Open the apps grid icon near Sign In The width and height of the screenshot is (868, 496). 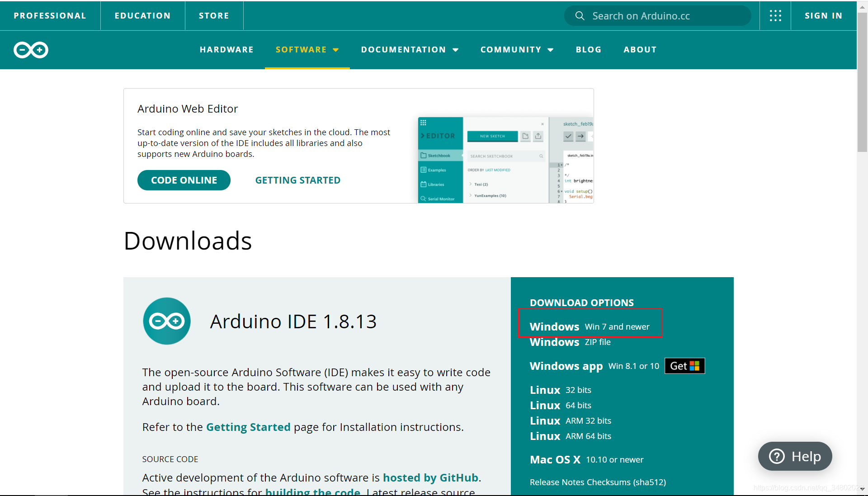(x=775, y=16)
